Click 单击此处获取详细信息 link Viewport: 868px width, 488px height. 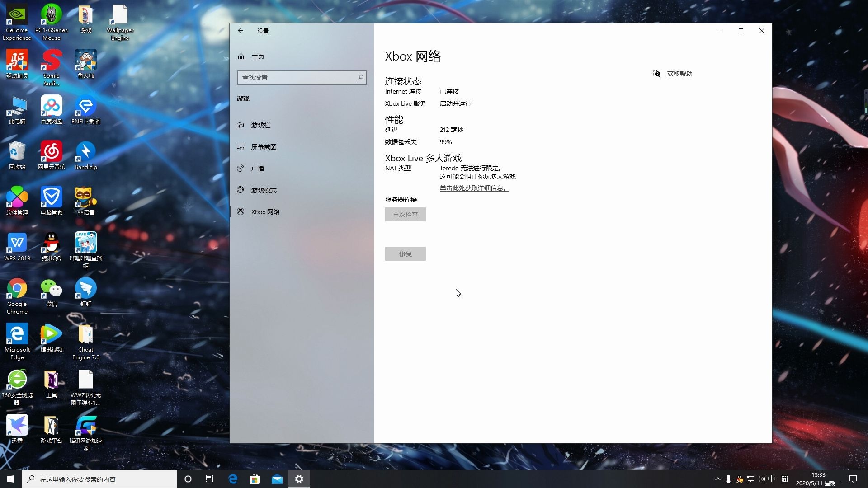473,188
